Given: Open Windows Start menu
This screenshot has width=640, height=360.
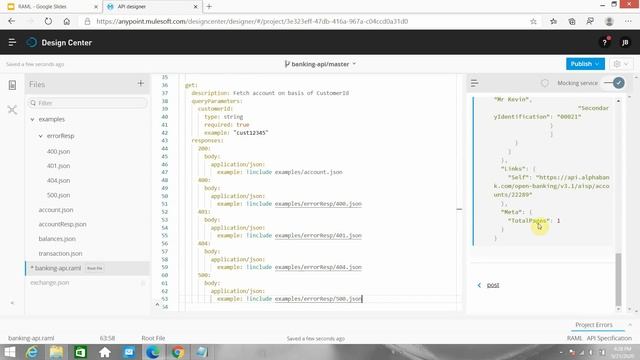Looking at the screenshot, I should pos(9,352).
